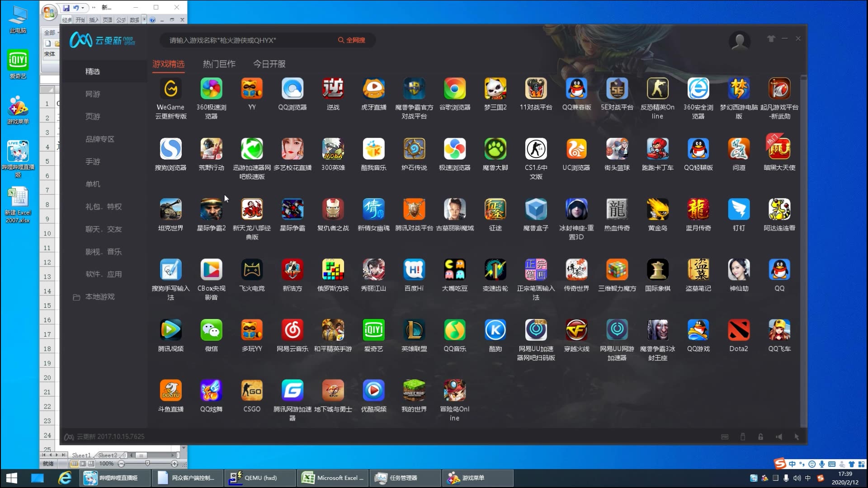Launch CSGO icon

pyautogui.click(x=252, y=390)
